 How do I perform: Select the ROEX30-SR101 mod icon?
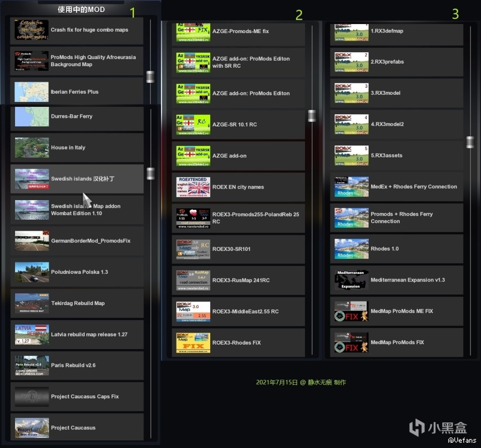[193, 249]
